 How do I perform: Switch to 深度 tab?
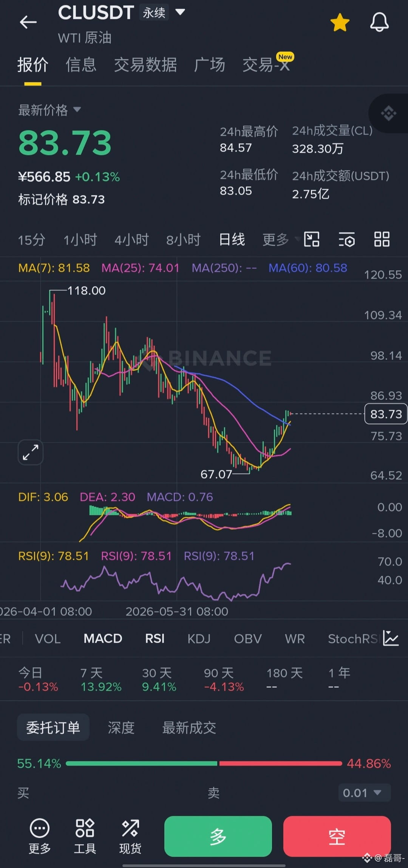click(x=121, y=728)
